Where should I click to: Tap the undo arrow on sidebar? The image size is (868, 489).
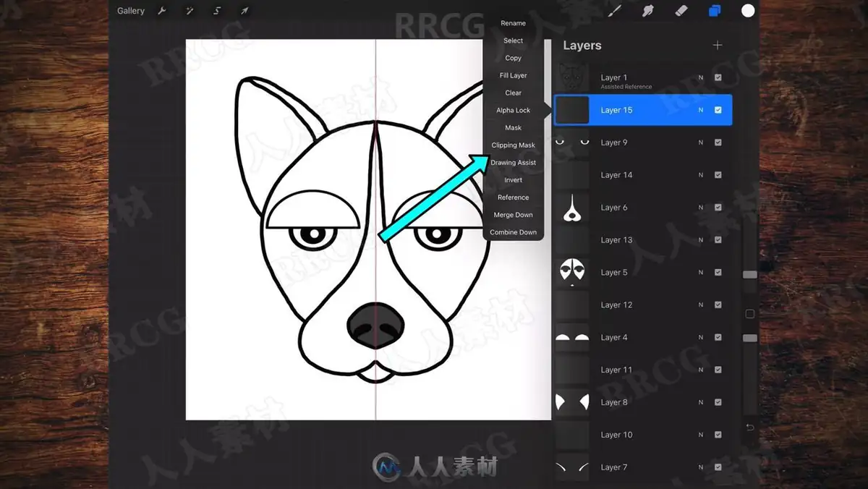click(x=750, y=428)
